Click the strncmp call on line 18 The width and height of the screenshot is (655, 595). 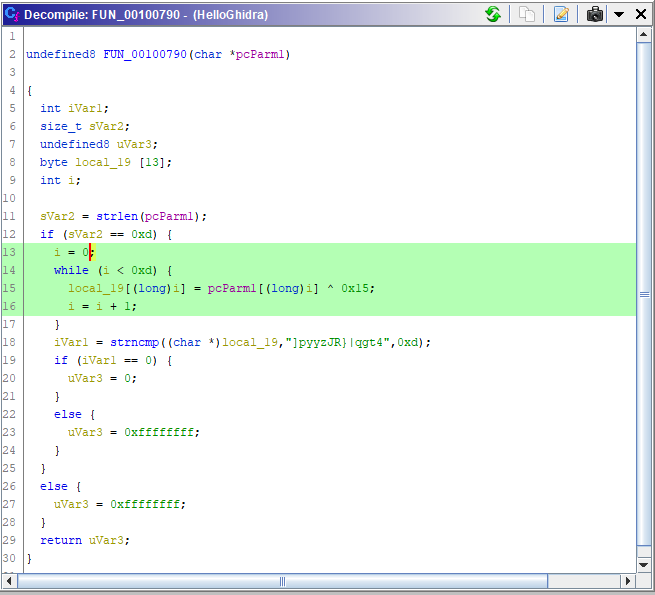tap(135, 343)
